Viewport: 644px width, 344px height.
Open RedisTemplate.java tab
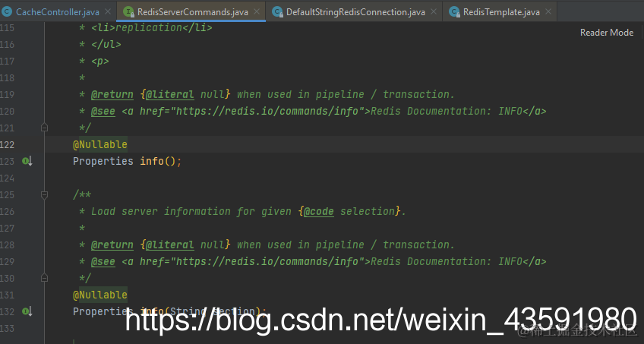click(x=501, y=12)
